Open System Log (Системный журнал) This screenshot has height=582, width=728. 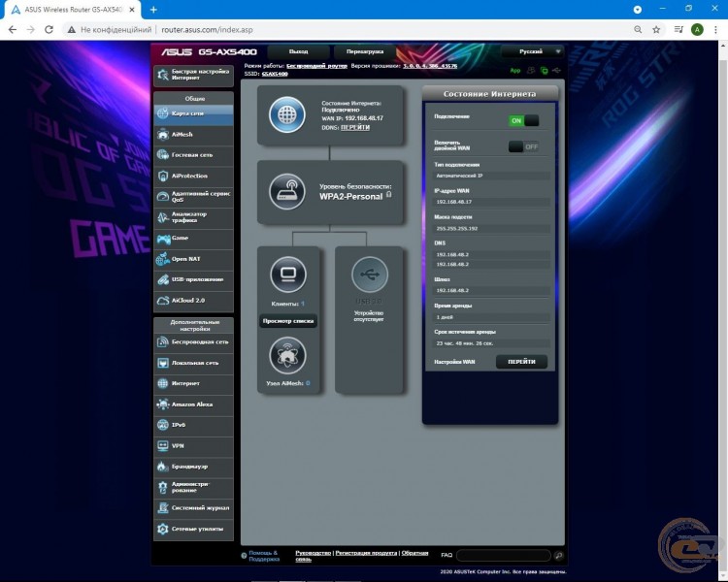pyautogui.click(x=193, y=508)
